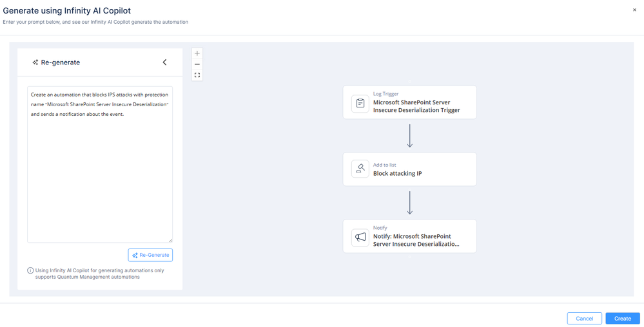Cancel the Copilot generation dialog

point(584,319)
